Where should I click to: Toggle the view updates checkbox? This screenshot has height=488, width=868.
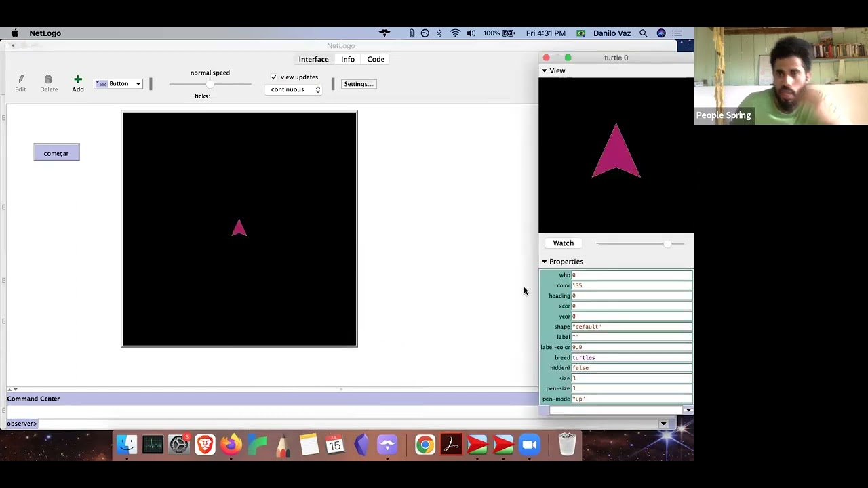point(274,77)
